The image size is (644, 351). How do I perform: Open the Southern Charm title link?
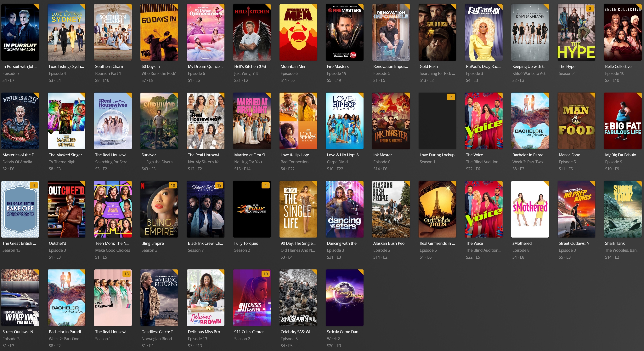pos(110,66)
